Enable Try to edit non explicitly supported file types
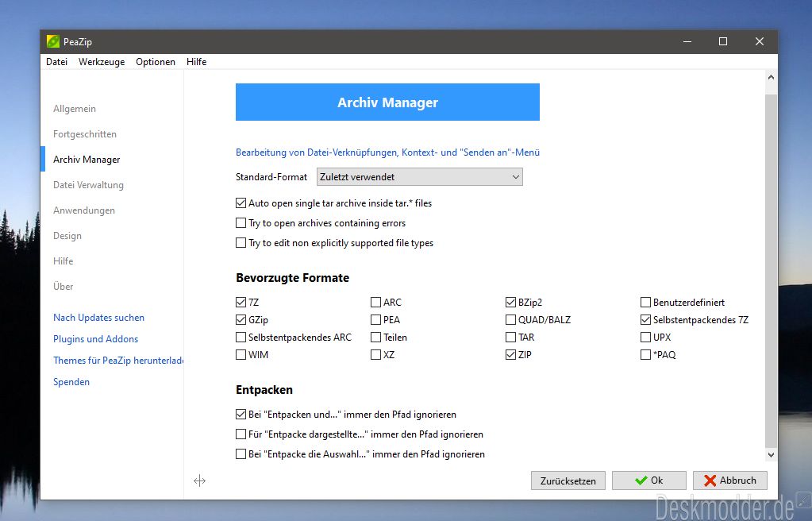 pos(241,242)
